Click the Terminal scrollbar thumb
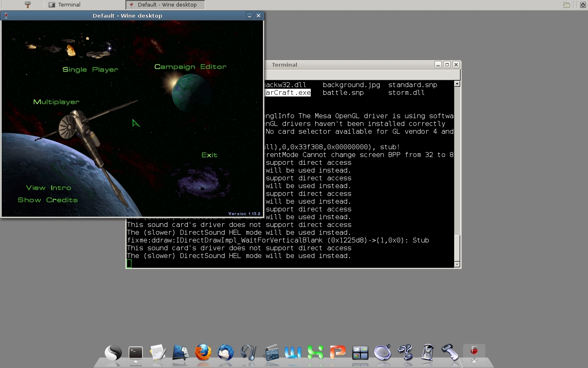The width and height of the screenshot is (588, 368). tap(457, 247)
